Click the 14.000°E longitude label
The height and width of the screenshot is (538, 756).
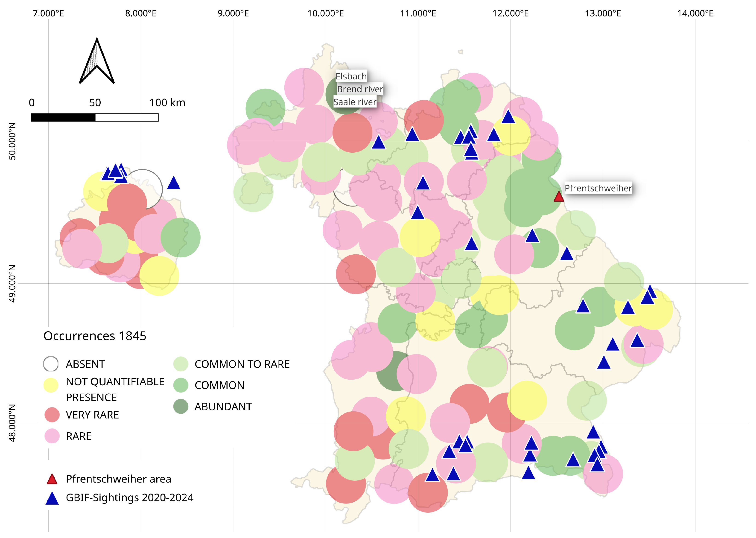[x=695, y=13]
